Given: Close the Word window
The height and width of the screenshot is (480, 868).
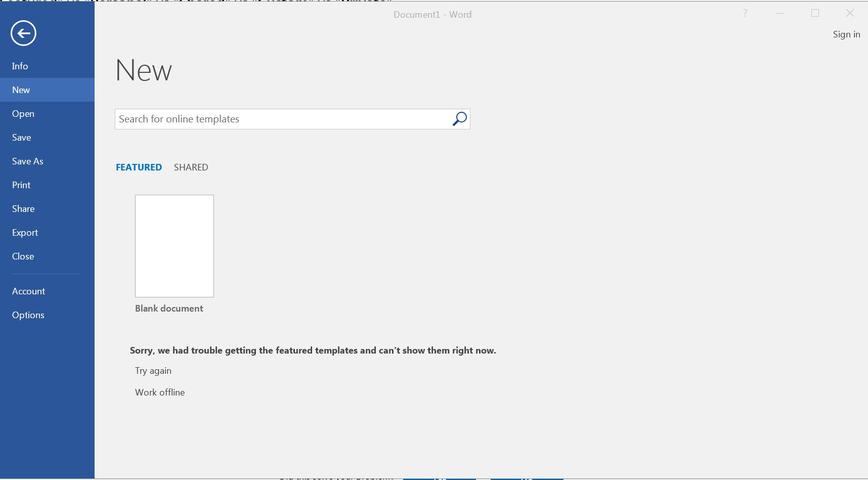Looking at the screenshot, I should 850,14.
